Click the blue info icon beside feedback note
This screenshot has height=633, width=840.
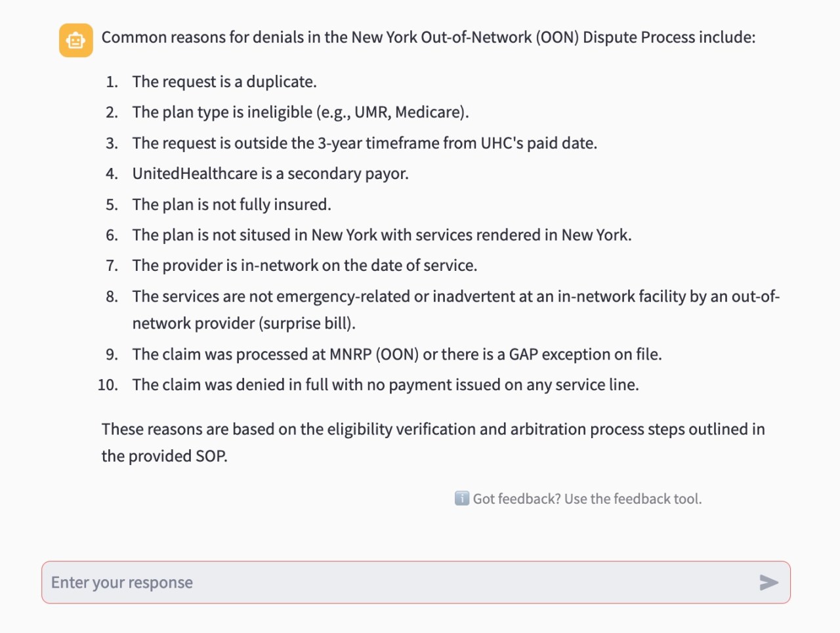[461, 499]
